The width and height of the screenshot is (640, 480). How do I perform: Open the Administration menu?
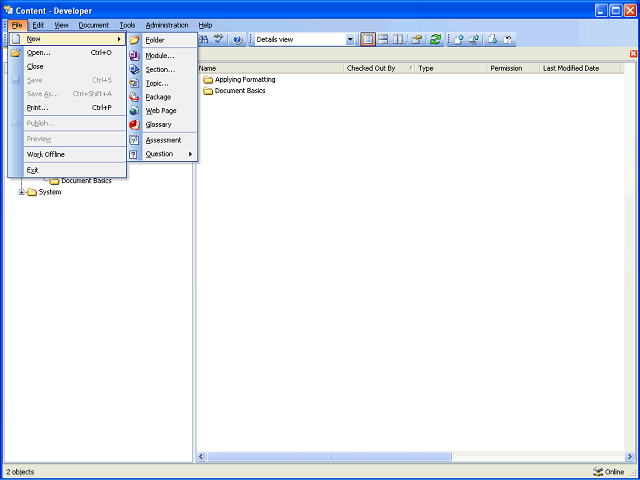(x=167, y=25)
